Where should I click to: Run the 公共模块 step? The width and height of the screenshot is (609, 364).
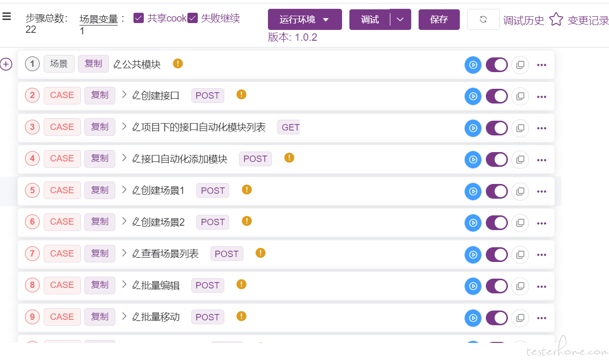pyautogui.click(x=473, y=65)
